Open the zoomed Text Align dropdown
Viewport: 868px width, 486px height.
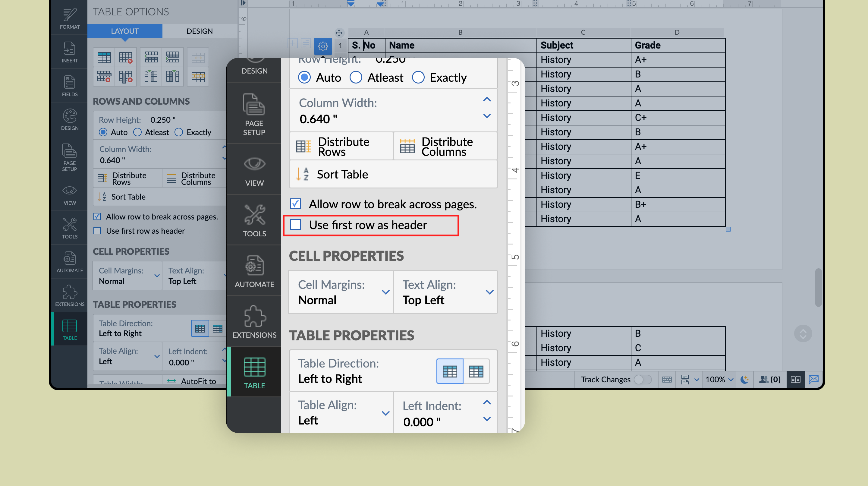point(489,292)
